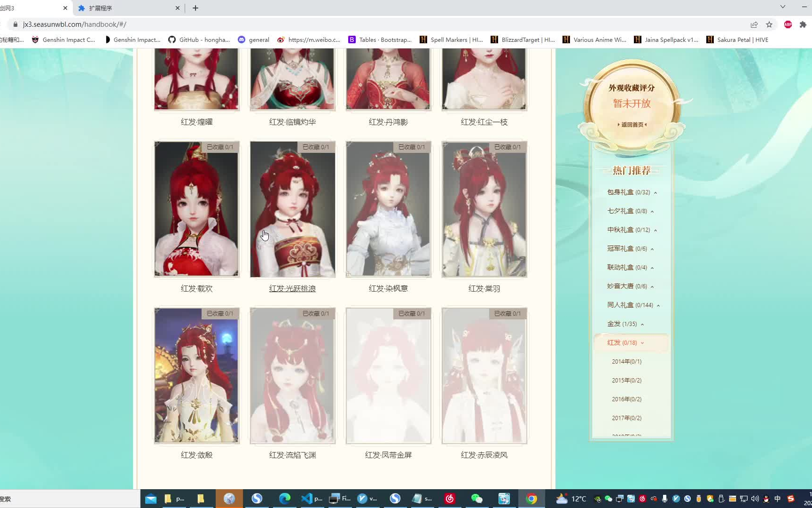Image resolution: width=812 pixels, height=508 pixels.
Task: Open the BlizzardTarget bookmark
Action: click(523, 40)
